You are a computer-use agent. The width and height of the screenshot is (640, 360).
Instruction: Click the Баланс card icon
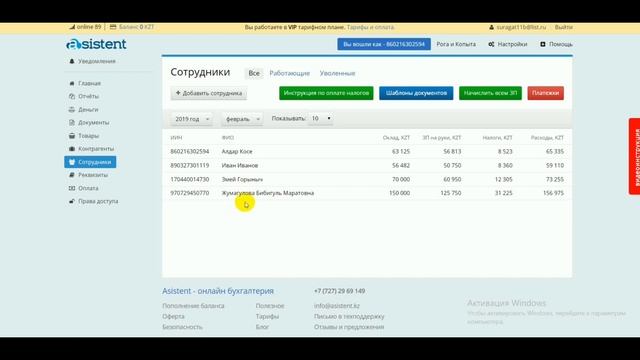coord(113,27)
